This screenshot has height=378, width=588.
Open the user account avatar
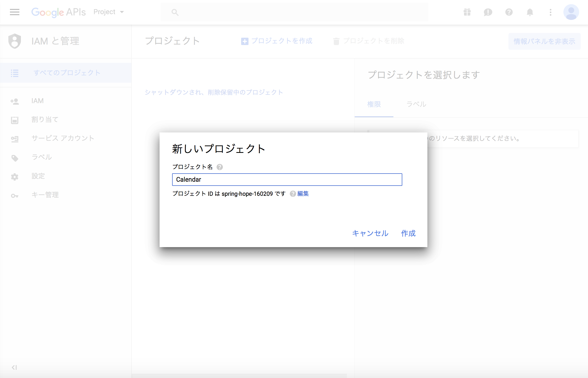[x=571, y=12]
